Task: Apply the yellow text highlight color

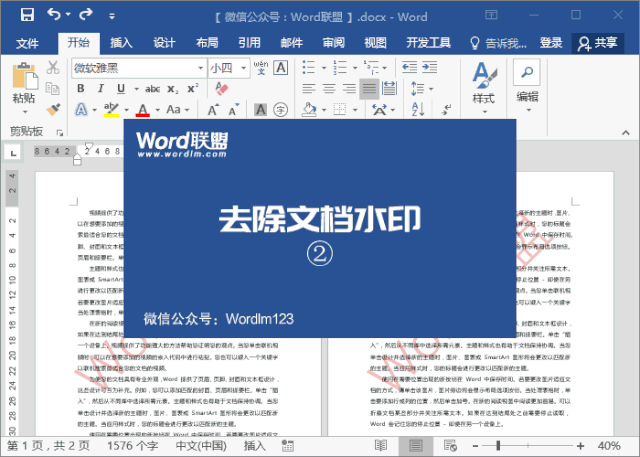Action: pyautogui.click(x=111, y=109)
